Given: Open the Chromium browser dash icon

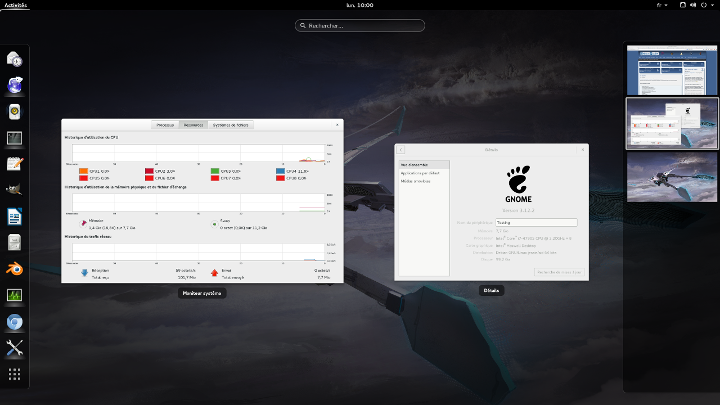Looking at the screenshot, I should 15,322.
